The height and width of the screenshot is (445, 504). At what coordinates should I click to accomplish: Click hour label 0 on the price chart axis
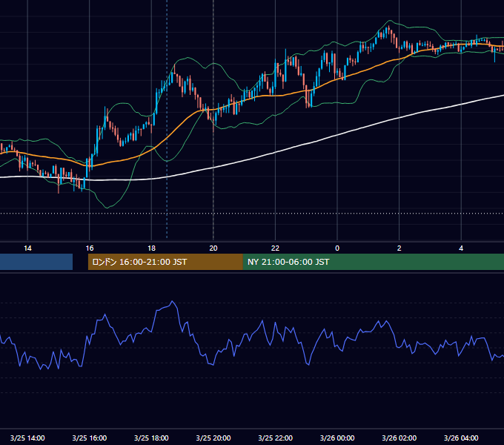[x=337, y=248]
